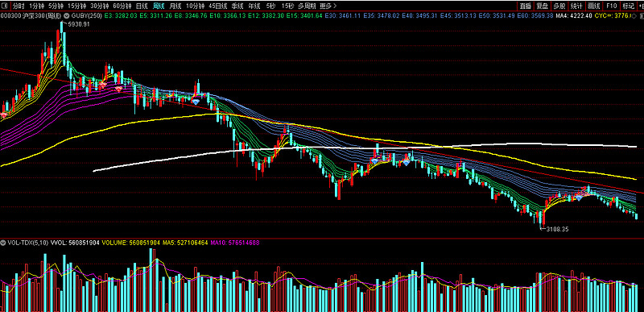Click the 复盘 replay button
The width and height of the screenshot is (644, 312).
542,6
